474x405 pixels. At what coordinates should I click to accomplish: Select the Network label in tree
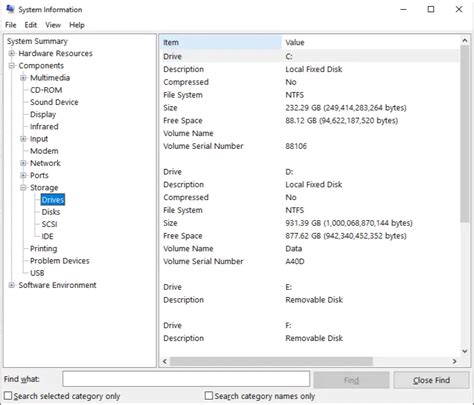point(45,163)
